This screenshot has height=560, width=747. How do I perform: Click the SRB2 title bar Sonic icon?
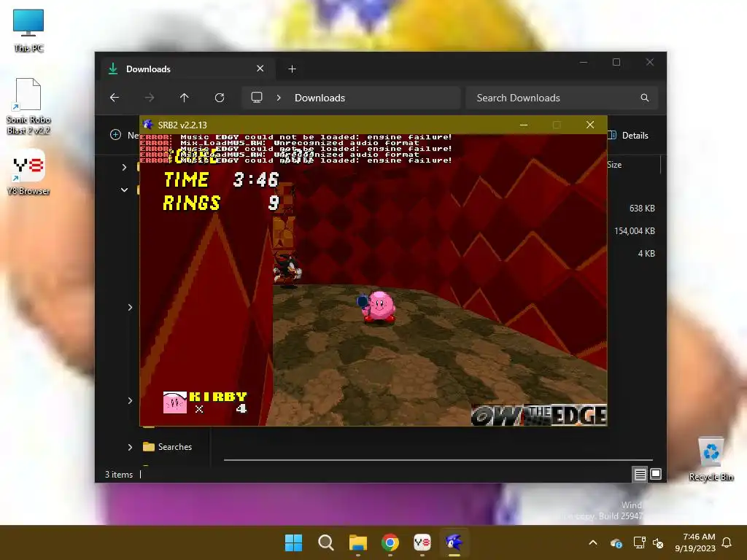148,125
